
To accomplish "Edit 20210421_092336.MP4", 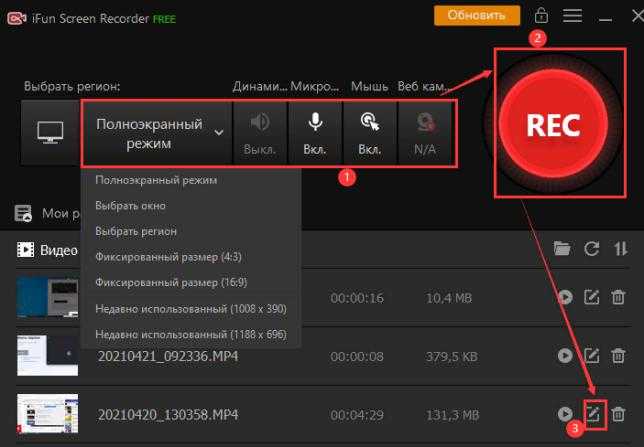I will tap(591, 355).
